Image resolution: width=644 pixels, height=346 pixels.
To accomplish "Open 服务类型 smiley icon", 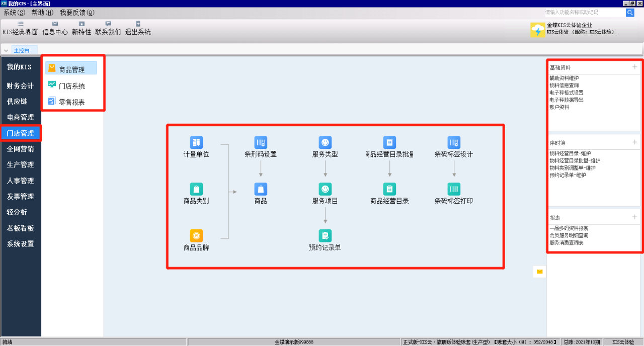I will 325,142.
